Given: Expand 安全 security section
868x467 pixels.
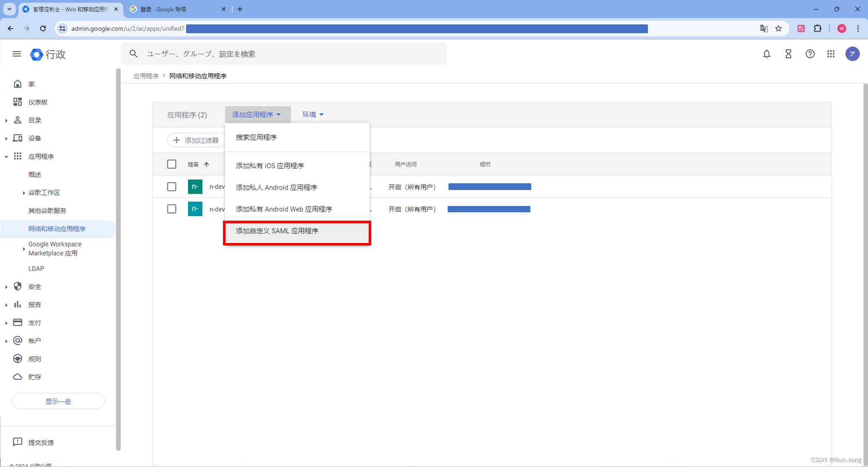Looking at the screenshot, I should tap(6, 287).
